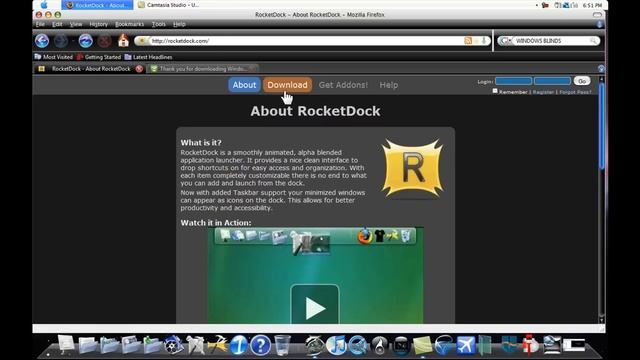The image size is (640, 360).
Task: Click the airplane icon in the dock
Action: 465,345
